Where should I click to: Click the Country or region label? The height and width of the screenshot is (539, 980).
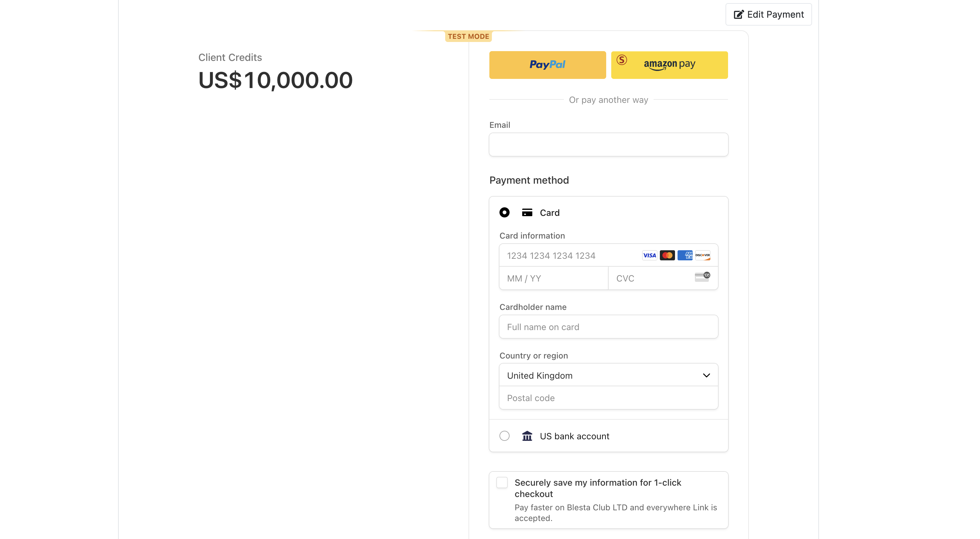(x=533, y=356)
